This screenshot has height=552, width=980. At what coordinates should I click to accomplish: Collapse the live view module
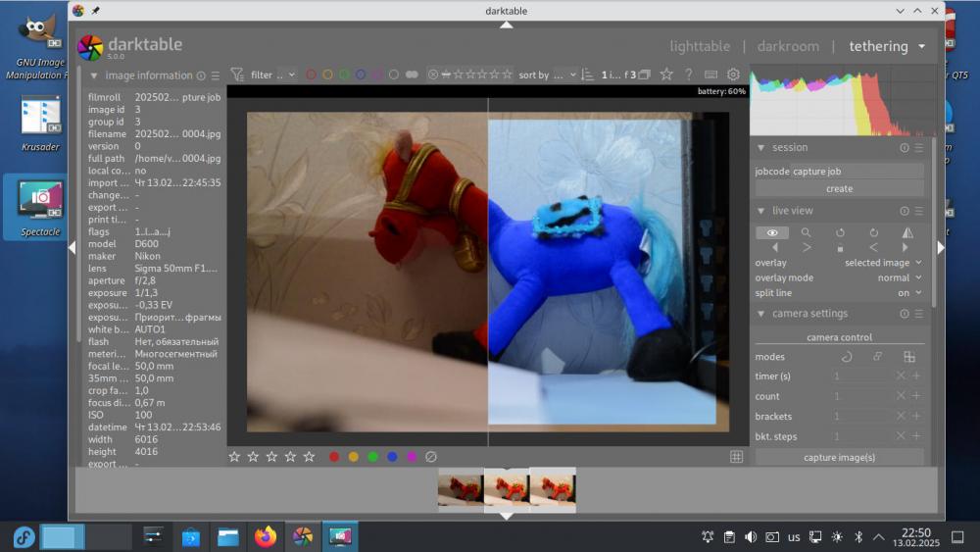(x=760, y=211)
